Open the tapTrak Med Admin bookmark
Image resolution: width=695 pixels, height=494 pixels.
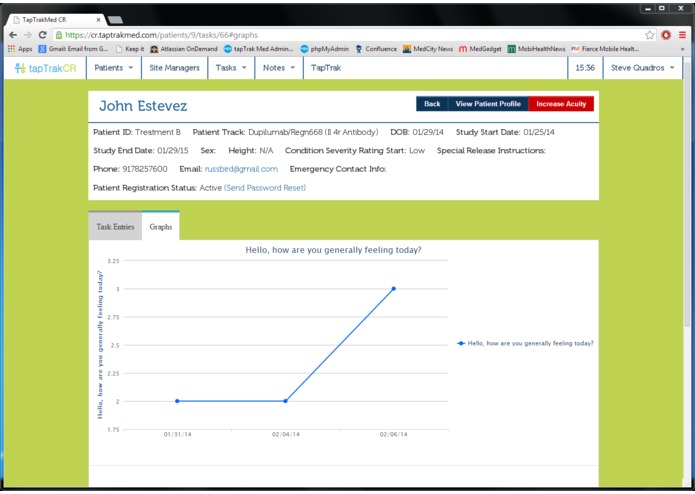click(259, 49)
